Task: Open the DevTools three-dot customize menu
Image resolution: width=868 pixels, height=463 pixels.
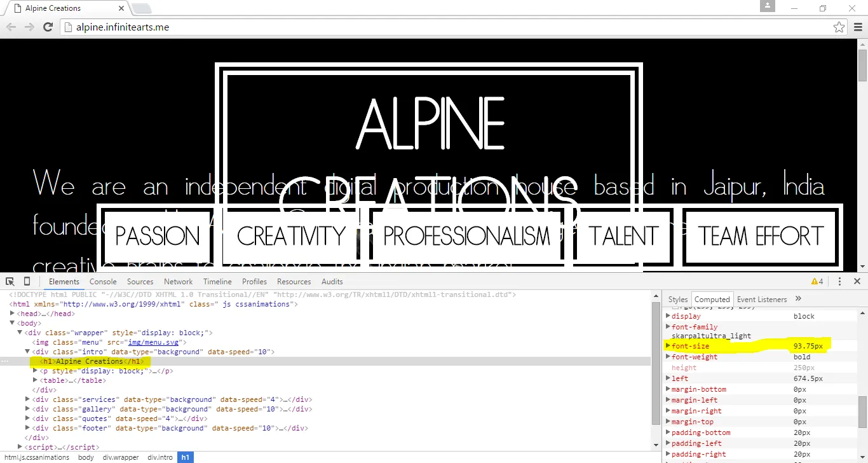Action: coord(839,282)
